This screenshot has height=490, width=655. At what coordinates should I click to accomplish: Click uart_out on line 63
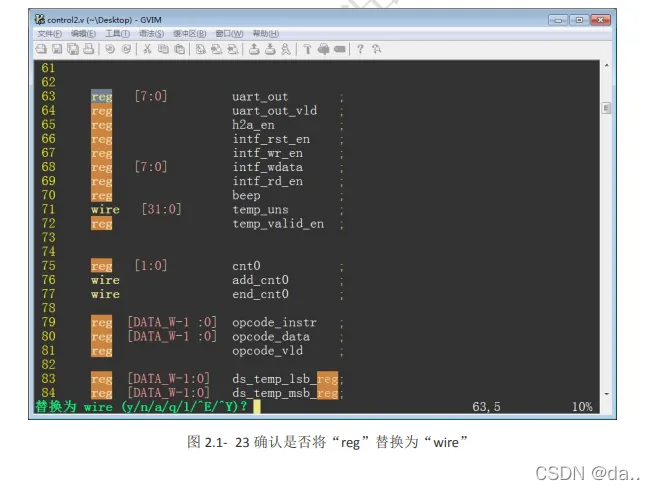pyautogui.click(x=260, y=96)
